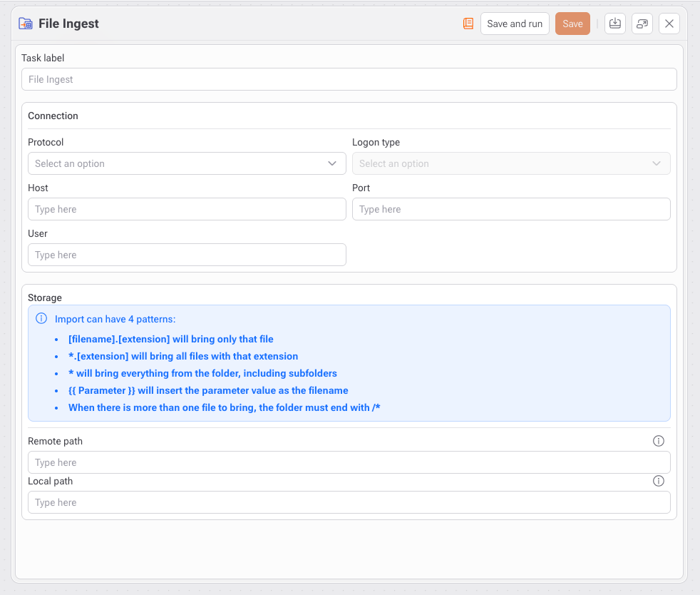This screenshot has height=595, width=700.
Task: Click into the Port text field
Action: (x=510, y=209)
